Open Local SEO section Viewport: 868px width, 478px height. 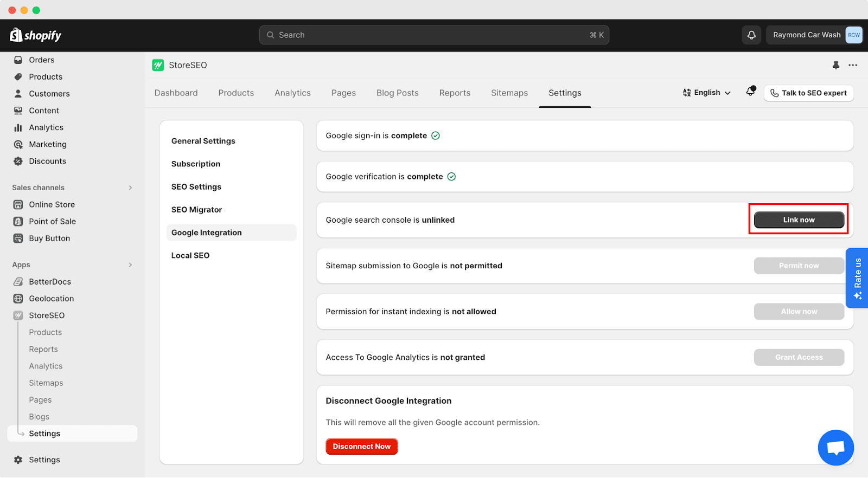pos(190,255)
